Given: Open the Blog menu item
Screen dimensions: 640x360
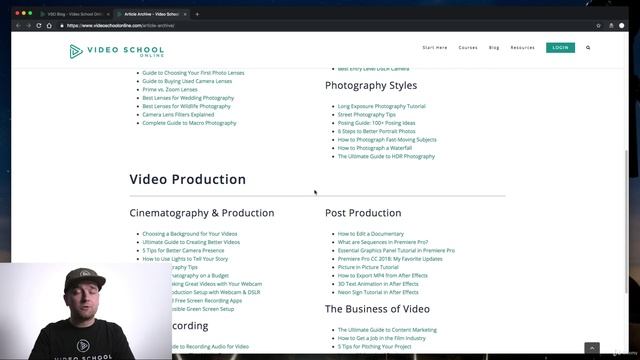Looking at the screenshot, I should coord(494,48).
